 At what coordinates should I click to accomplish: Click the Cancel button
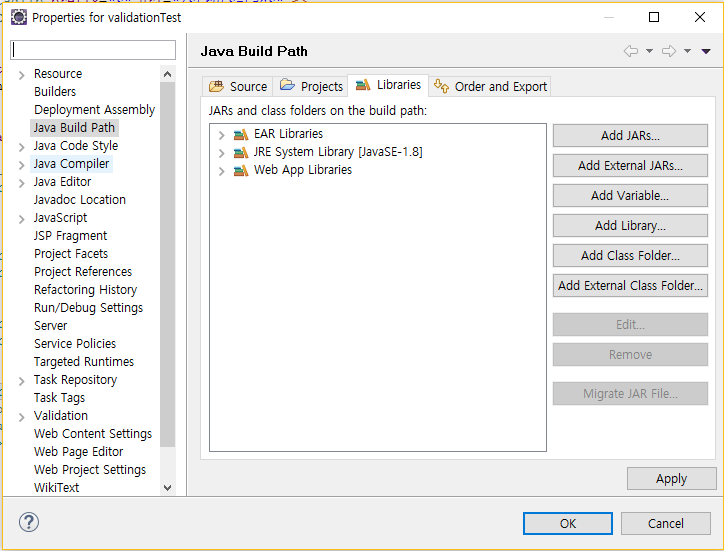[665, 523]
